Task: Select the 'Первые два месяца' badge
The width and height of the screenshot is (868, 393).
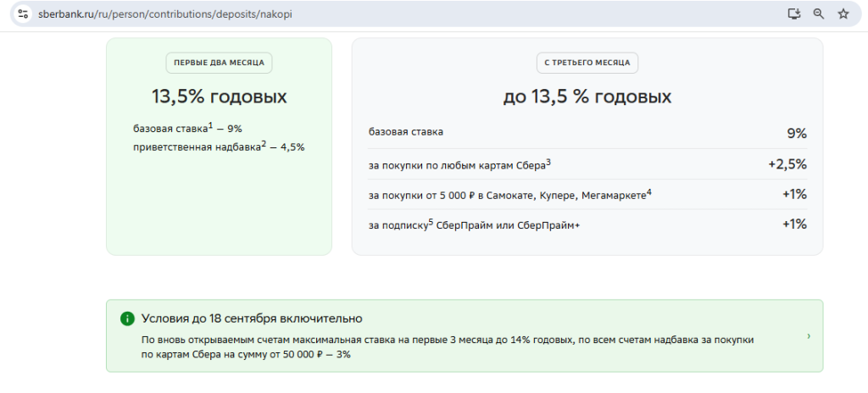Action: click(x=219, y=63)
